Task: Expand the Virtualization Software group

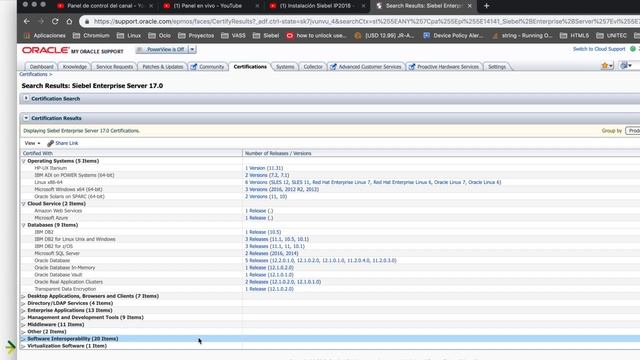Action: pos(24,346)
